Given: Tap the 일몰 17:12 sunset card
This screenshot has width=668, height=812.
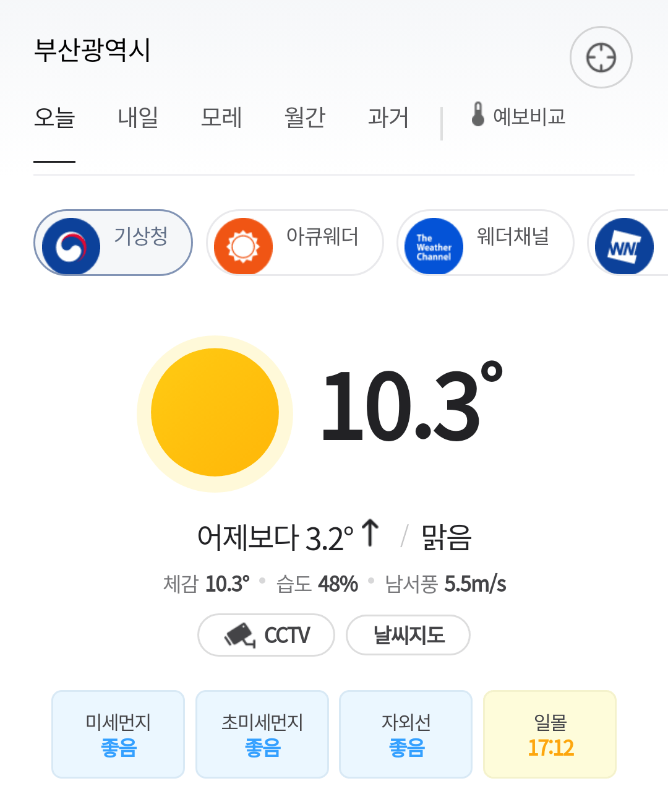Looking at the screenshot, I should [x=550, y=734].
